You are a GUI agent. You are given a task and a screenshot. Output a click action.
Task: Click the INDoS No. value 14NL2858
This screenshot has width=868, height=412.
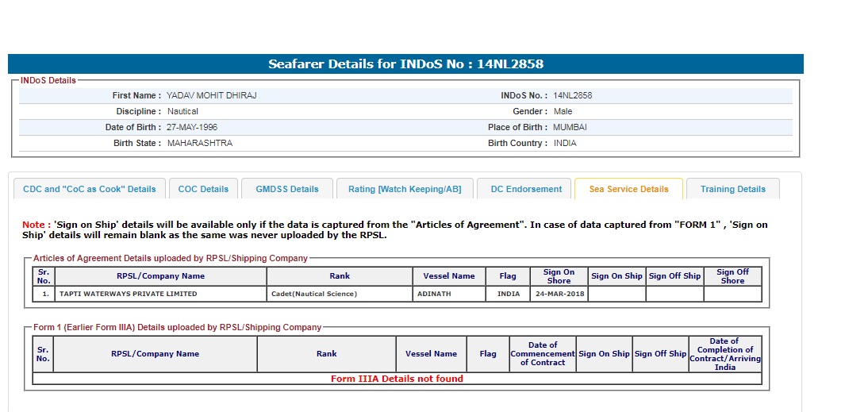pyautogui.click(x=572, y=95)
